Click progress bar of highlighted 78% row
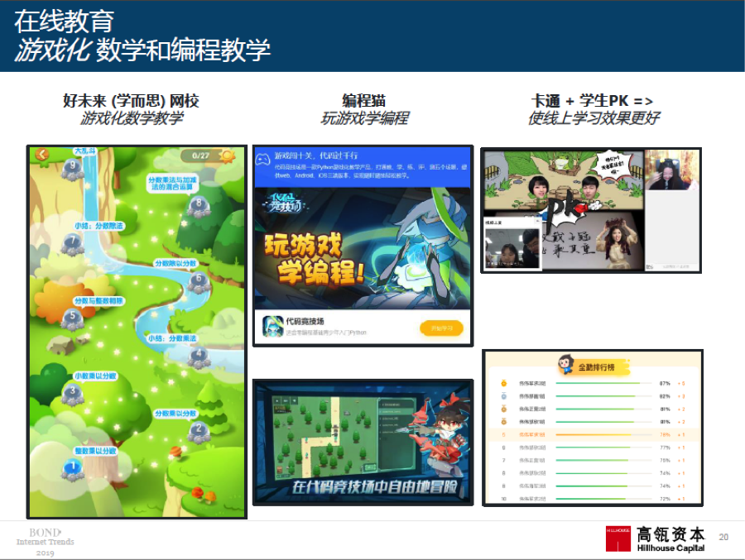 point(603,434)
